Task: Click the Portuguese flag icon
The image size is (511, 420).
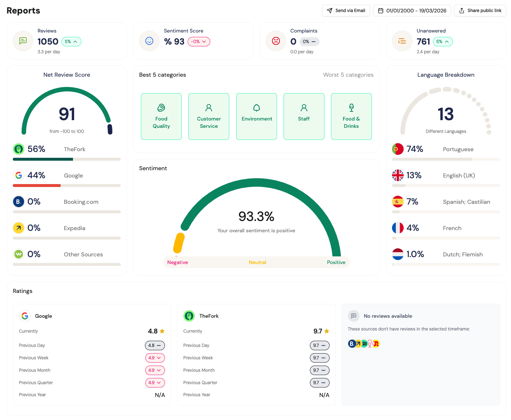Action: pyautogui.click(x=397, y=149)
